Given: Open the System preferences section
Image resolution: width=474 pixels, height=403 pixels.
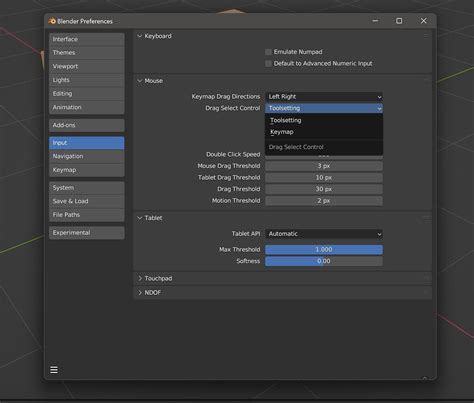Looking at the screenshot, I should [x=87, y=188].
